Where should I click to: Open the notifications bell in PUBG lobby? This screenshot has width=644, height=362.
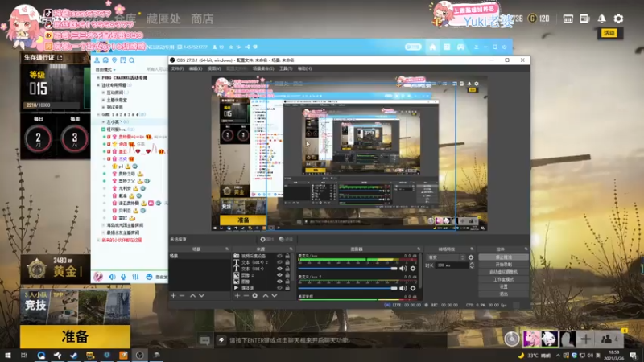(601, 19)
